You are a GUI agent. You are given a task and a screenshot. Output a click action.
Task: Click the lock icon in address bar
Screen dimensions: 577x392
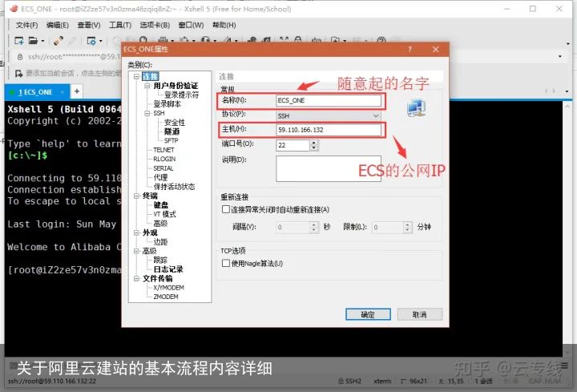[20, 57]
